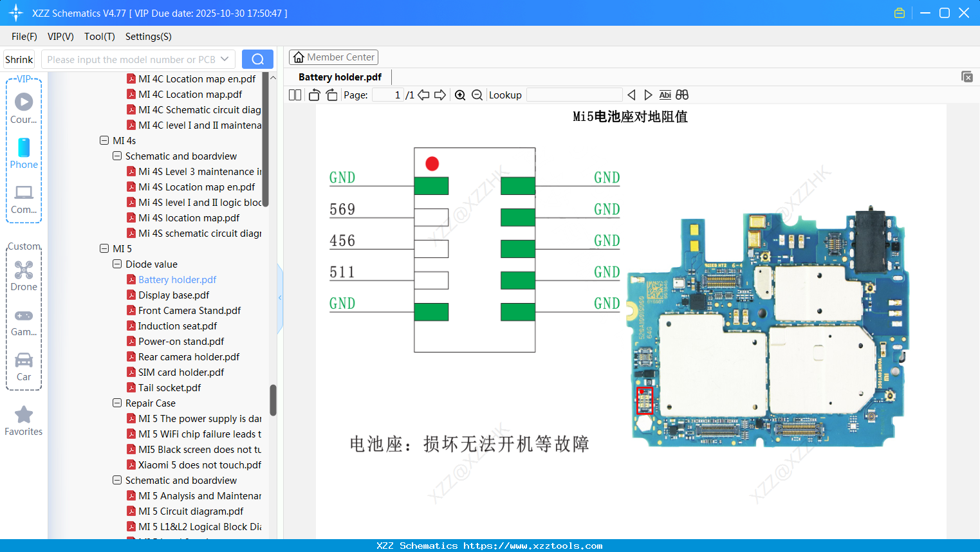Open the Settings(S) menu

point(149,37)
